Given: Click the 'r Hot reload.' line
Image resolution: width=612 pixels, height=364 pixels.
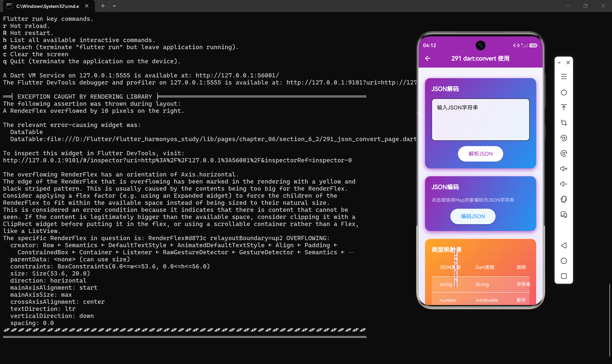Looking at the screenshot, I should point(26,26).
